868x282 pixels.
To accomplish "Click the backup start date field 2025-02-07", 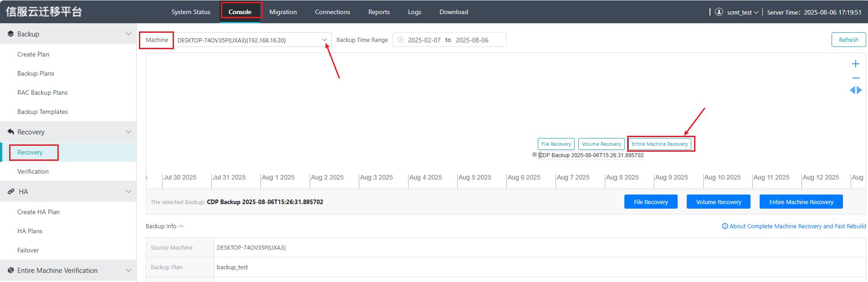I will [424, 40].
